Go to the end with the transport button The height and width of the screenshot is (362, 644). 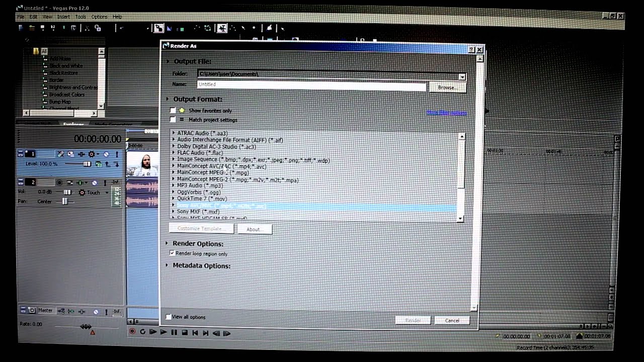point(205,332)
